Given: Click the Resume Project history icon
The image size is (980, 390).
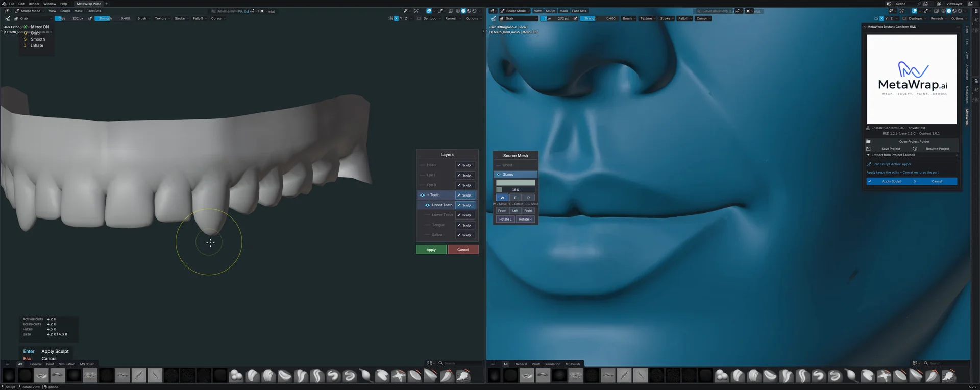Looking at the screenshot, I should click(915, 149).
